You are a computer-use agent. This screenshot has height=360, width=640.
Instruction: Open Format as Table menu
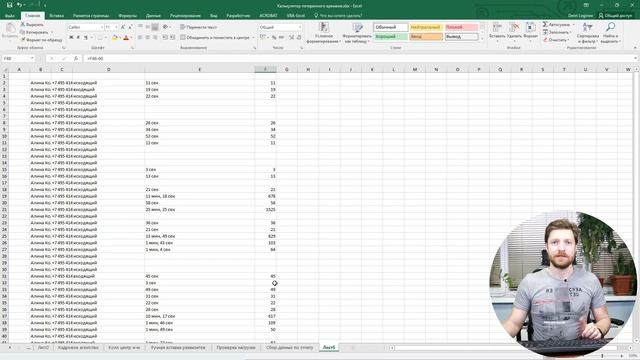pos(357,33)
